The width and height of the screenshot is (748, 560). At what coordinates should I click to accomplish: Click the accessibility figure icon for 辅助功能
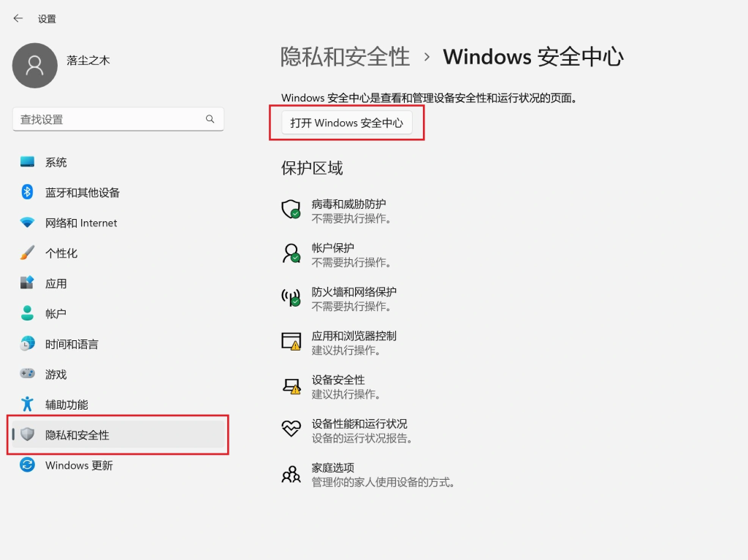tap(27, 404)
